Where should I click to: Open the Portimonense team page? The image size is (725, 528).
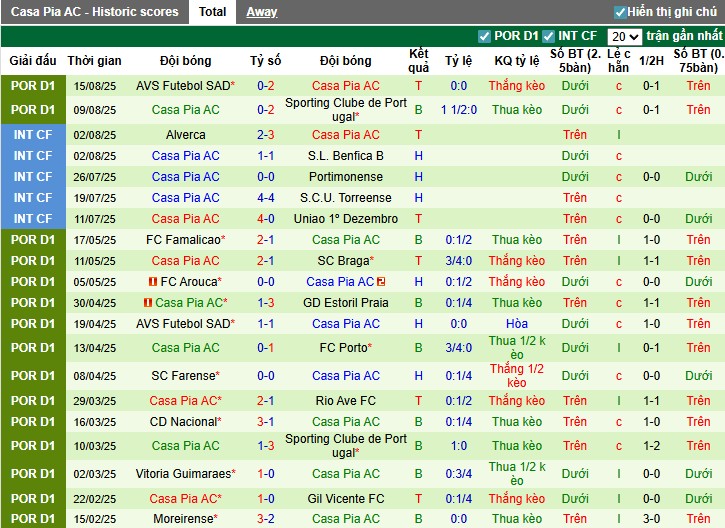click(346, 177)
